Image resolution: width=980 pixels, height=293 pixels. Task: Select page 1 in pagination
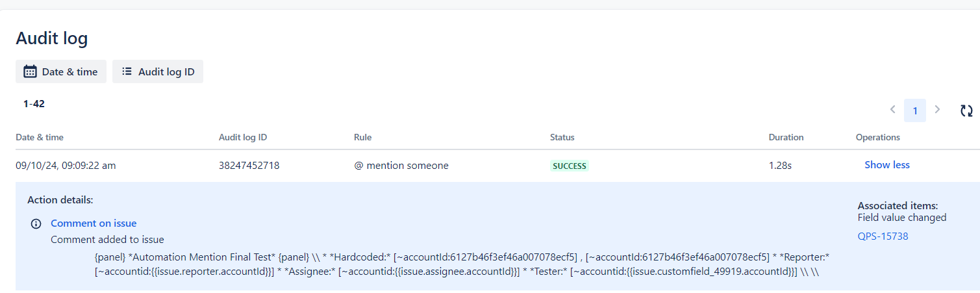(914, 110)
